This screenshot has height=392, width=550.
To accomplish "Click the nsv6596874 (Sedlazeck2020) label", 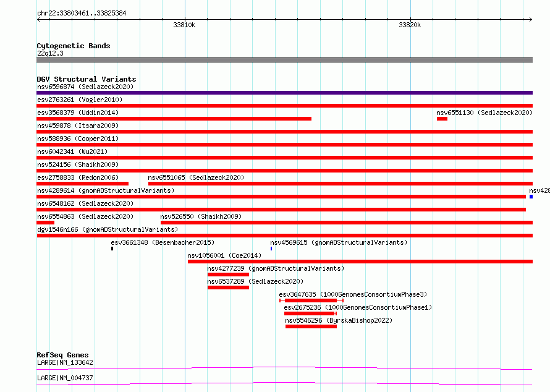I will [x=85, y=87].
